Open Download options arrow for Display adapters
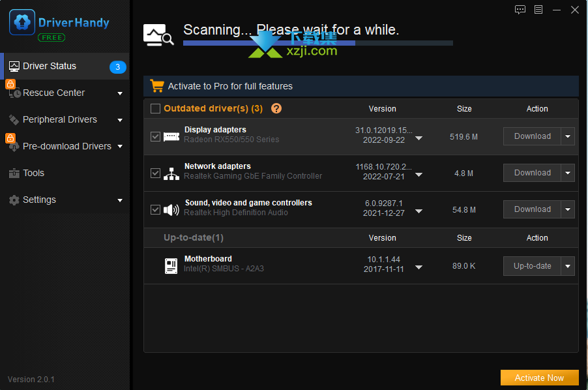Viewport: 588px width, 390px height. (x=568, y=136)
